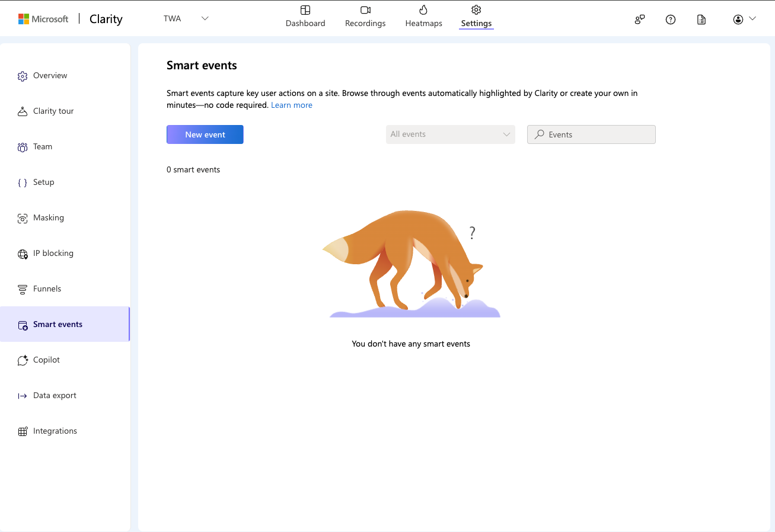Click the account profile avatar icon
Screen dimensions: 775x532
[738, 20]
